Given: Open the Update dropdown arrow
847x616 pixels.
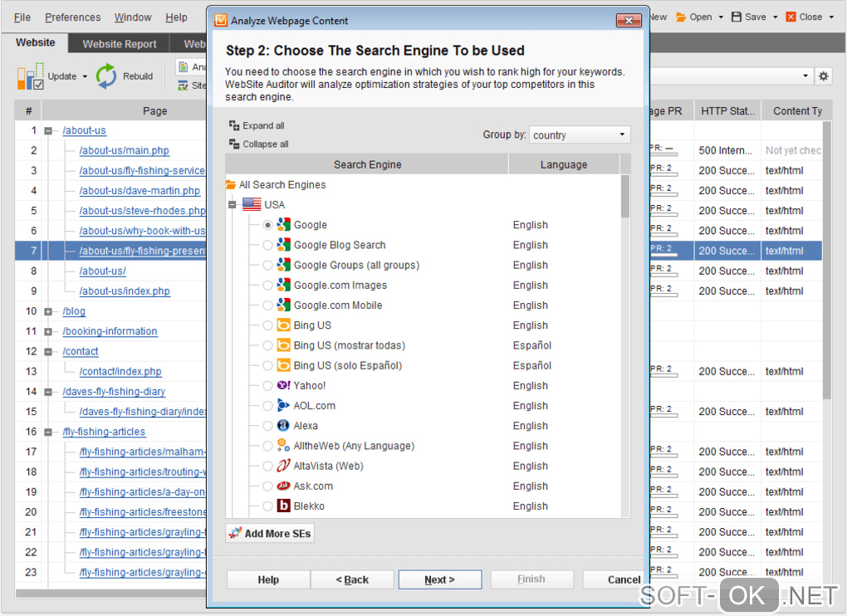Looking at the screenshot, I should click(x=85, y=76).
